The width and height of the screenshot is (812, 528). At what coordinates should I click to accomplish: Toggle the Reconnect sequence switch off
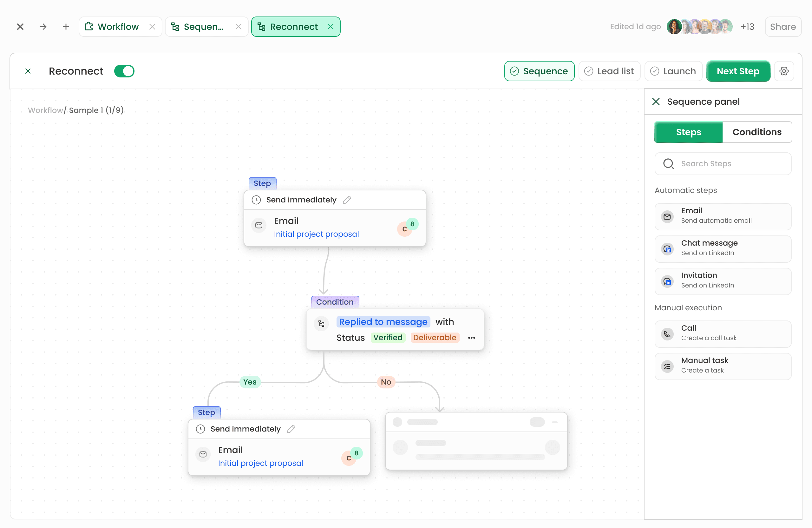coord(124,71)
